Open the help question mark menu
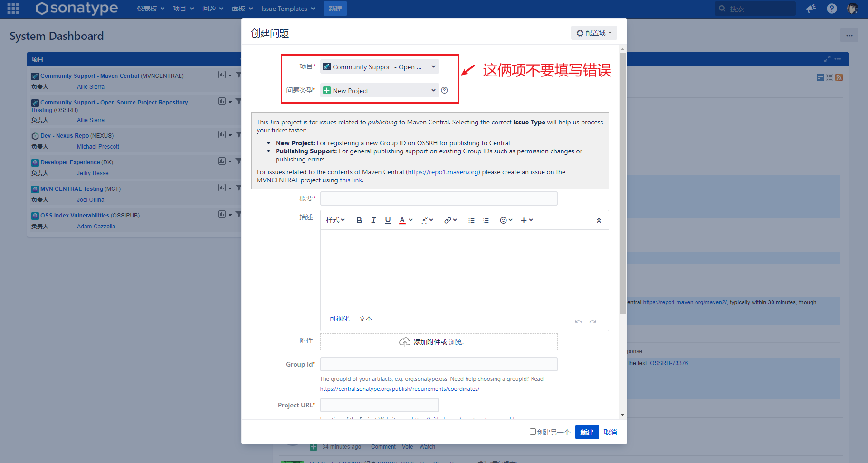 coord(832,9)
